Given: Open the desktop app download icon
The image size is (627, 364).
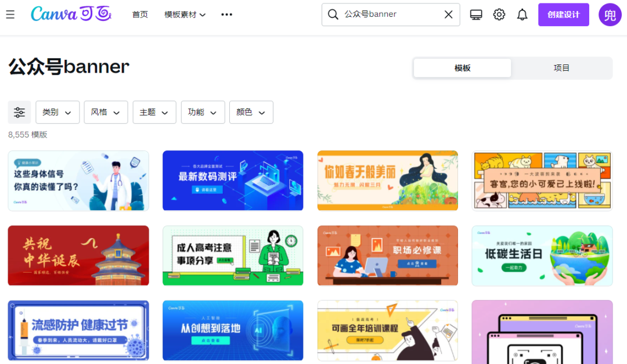Looking at the screenshot, I should pos(476,15).
